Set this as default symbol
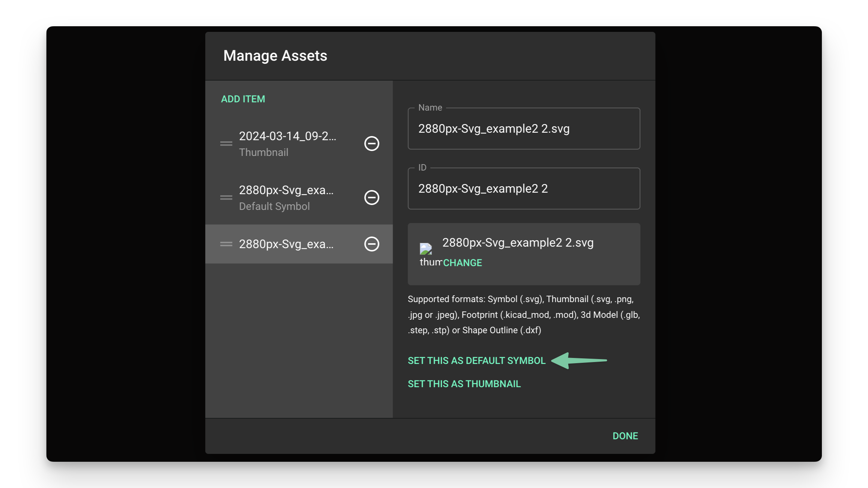Image resolution: width=868 pixels, height=488 pixels. 476,361
